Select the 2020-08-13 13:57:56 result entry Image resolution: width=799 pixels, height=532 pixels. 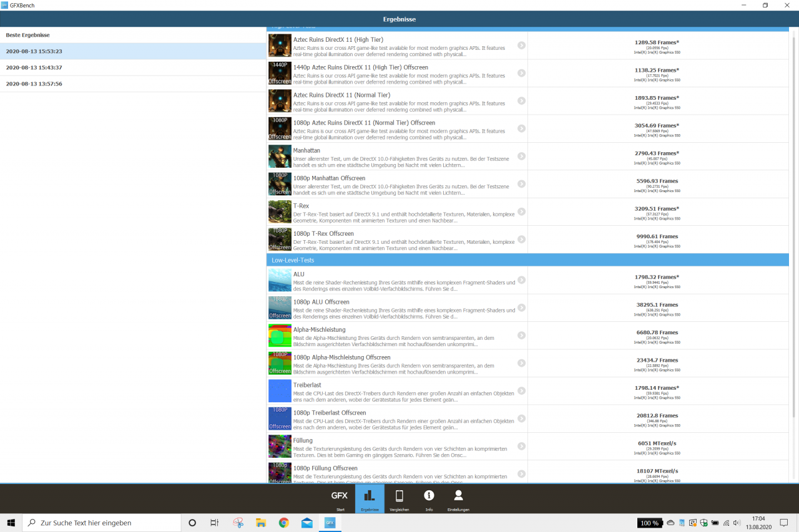[133, 84]
